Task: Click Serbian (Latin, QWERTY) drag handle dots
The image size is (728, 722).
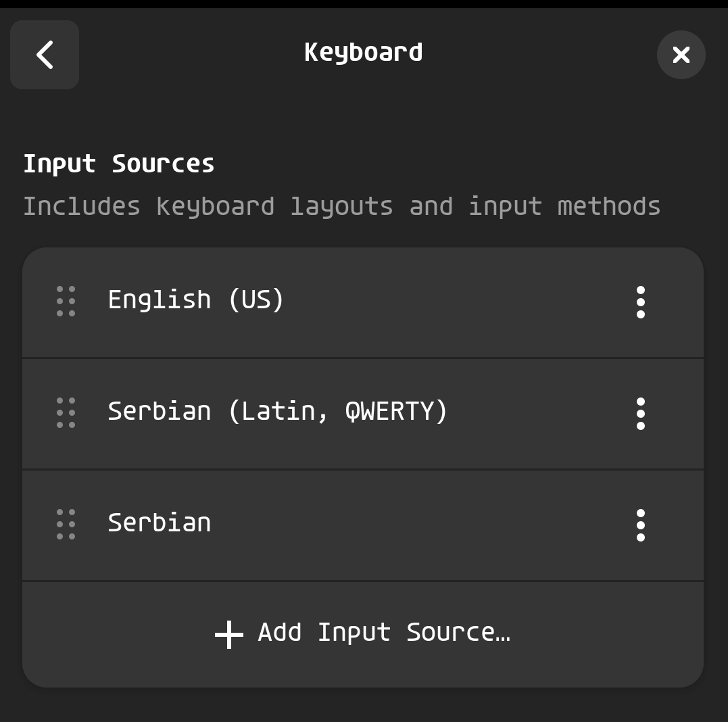Action: (x=66, y=413)
